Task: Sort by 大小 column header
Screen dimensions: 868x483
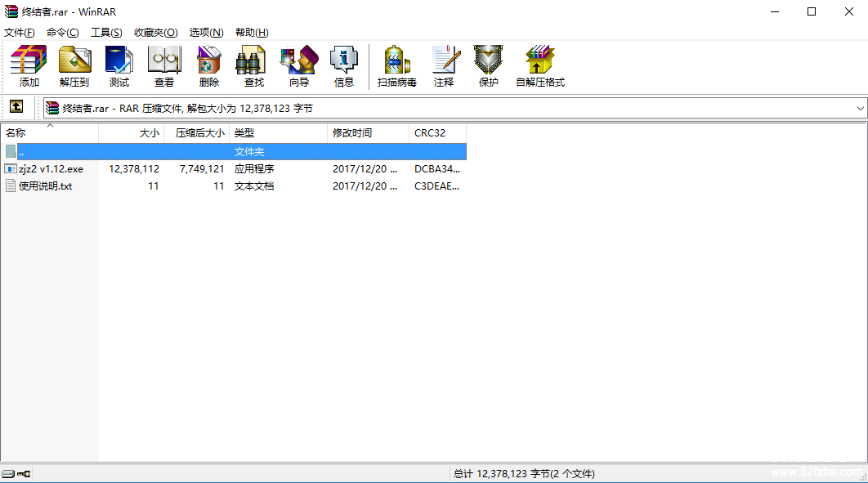Action: pyautogui.click(x=132, y=132)
